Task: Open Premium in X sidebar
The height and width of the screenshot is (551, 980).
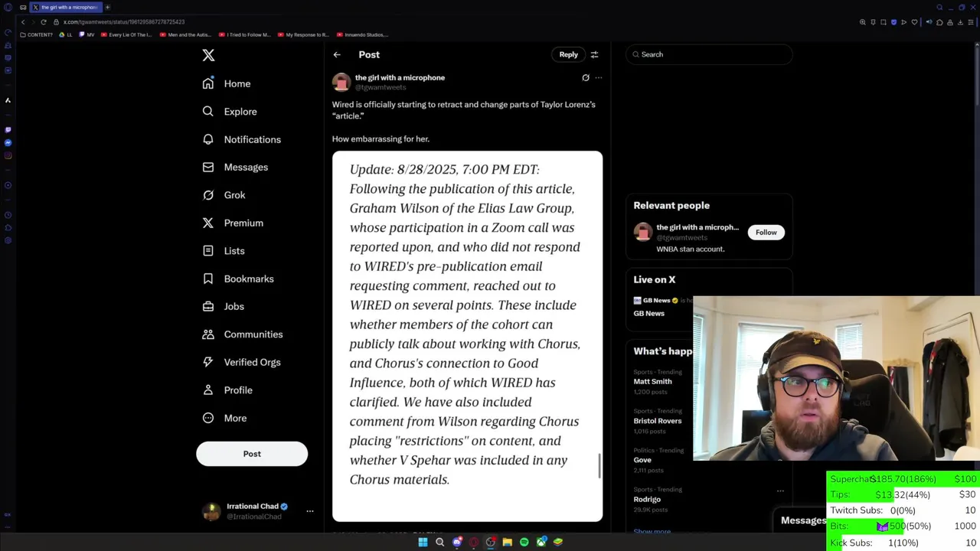Action: pos(233,223)
